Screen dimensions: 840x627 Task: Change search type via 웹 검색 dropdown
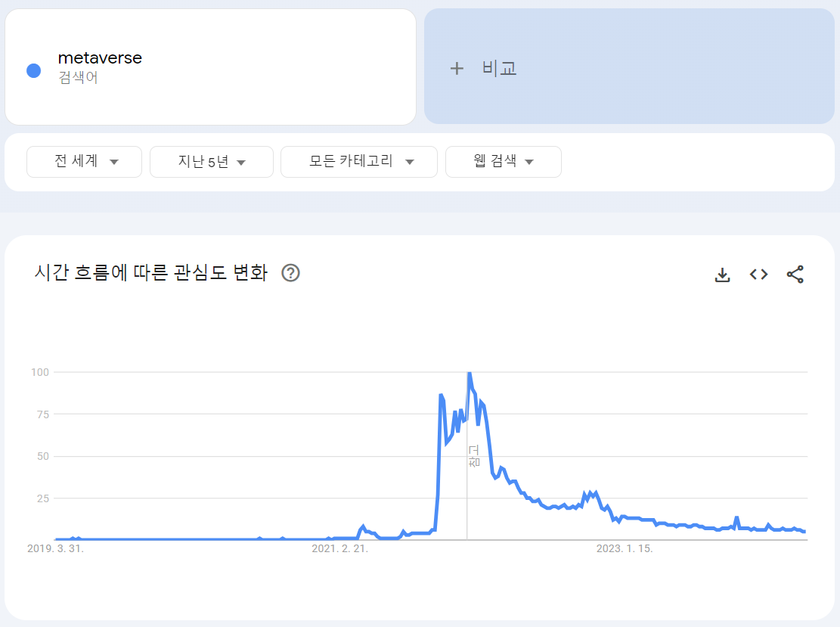503,161
